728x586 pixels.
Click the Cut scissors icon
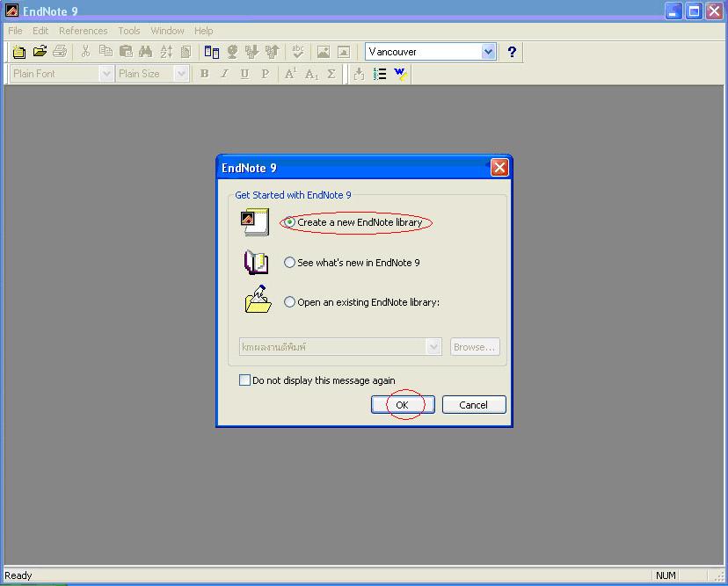85,52
